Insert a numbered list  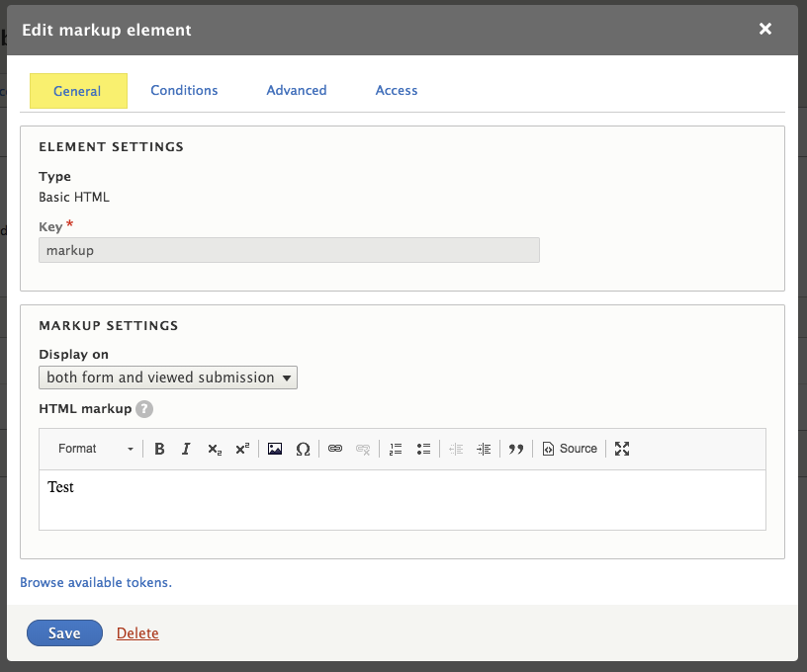pyautogui.click(x=396, y=449)
